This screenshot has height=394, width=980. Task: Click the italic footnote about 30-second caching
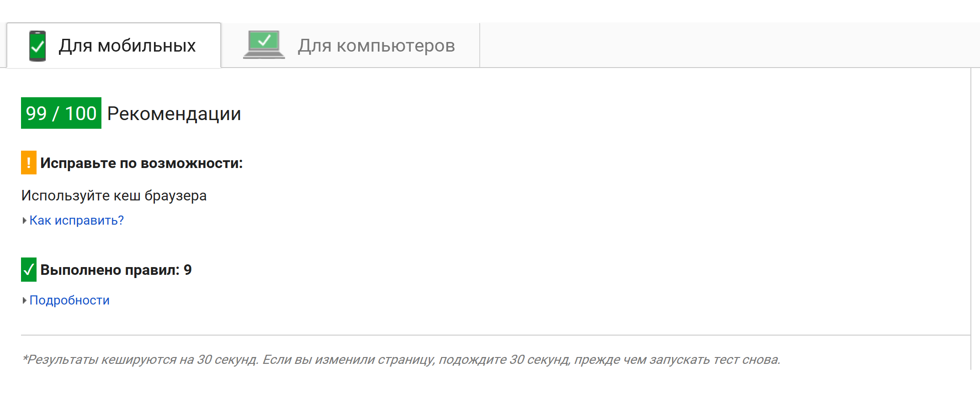point(401,360)
